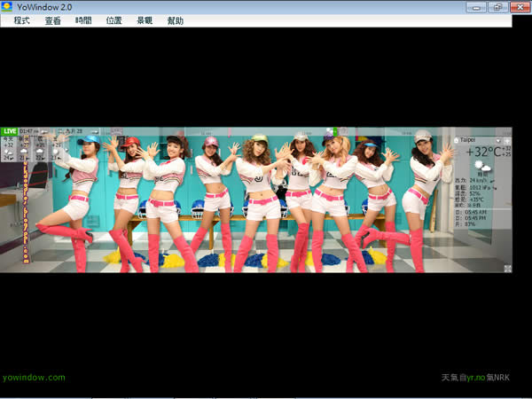Close the YoWindow window

520,7
